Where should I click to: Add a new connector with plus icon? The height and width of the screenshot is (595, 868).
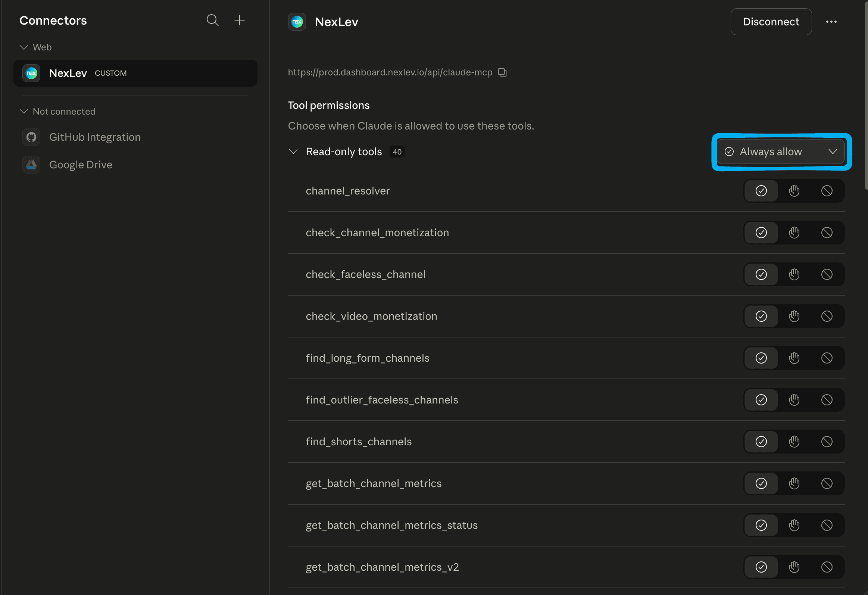pyautogui.click(x=240, y=20)
